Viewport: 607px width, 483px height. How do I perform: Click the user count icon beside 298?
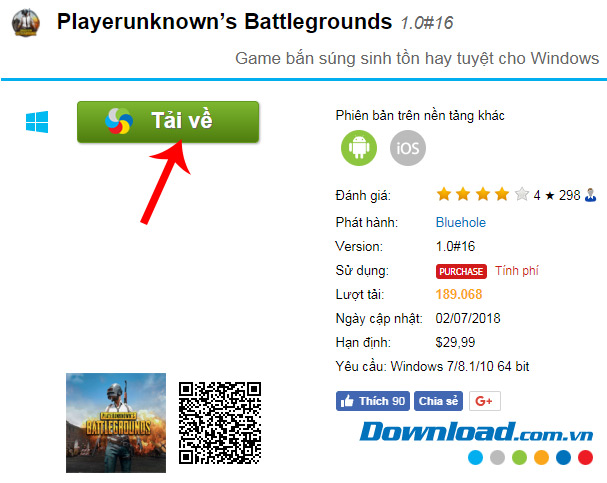click(x=590, y=195)
